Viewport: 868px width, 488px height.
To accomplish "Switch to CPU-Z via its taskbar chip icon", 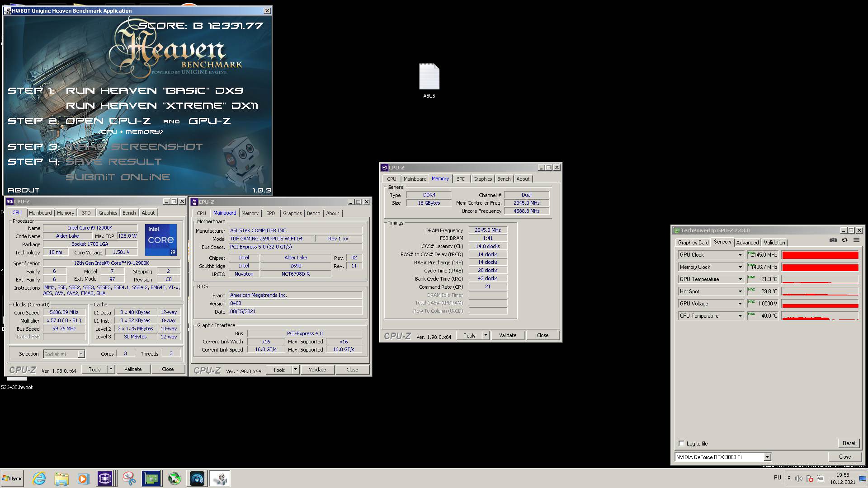I will [x=105, y=479].
